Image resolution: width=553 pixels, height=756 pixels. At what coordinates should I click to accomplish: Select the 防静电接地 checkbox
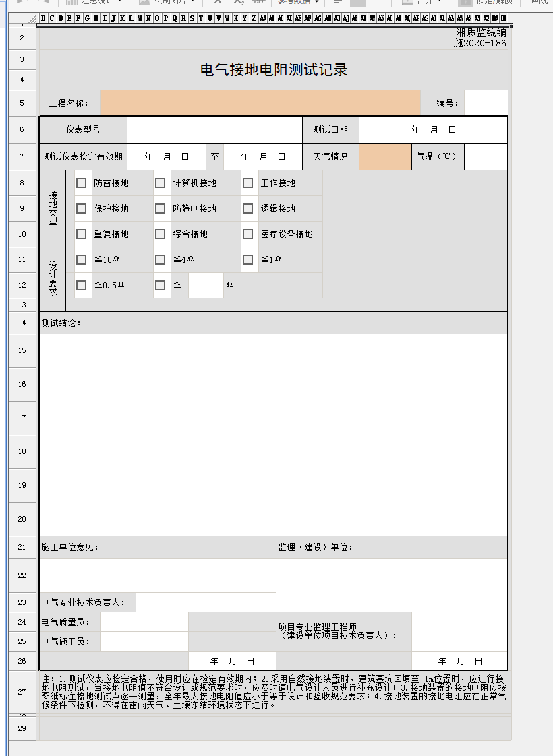(x=161, y=209)
